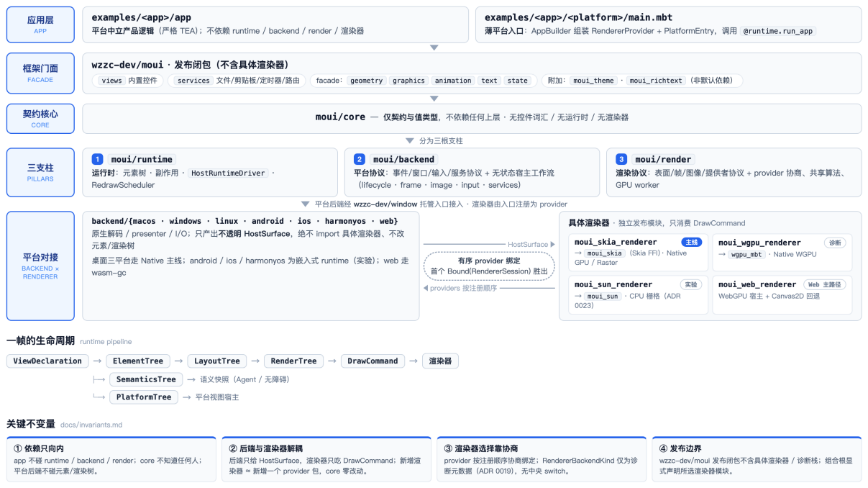Click the number 2 badge next to moui/backend
This screenshot has height=488, width=868.
pos(360,159)
